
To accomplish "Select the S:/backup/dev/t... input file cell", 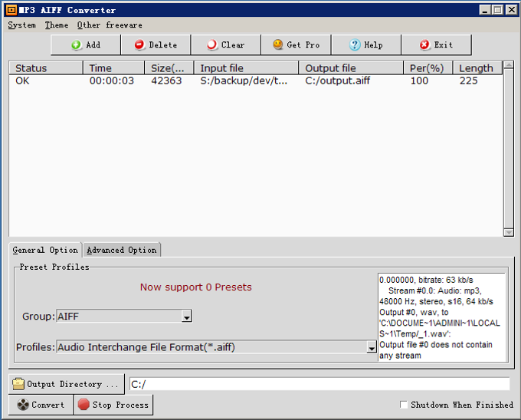I will pos(244,80).
